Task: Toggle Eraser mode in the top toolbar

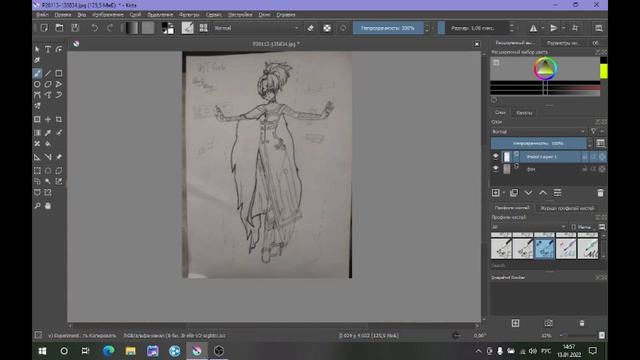Action: pyautogui.click(x=311, y=28)
